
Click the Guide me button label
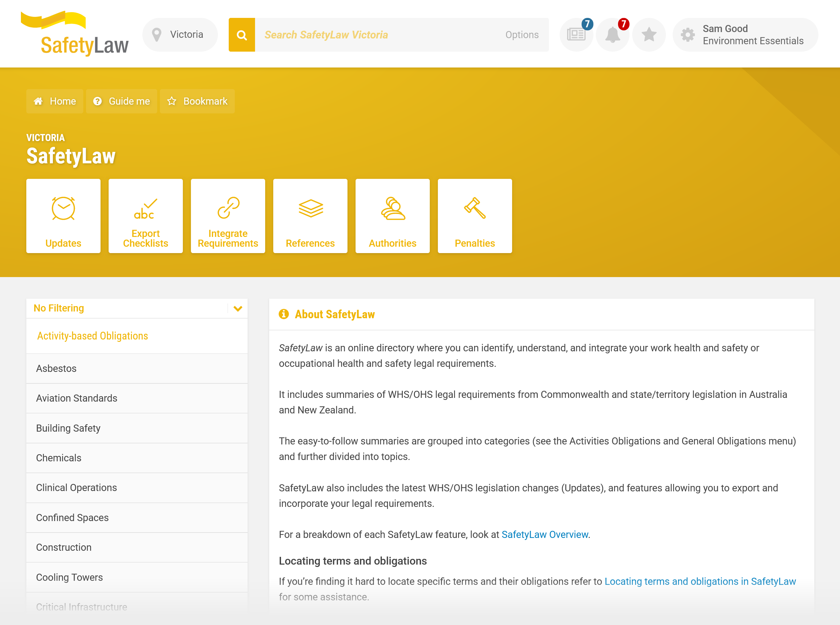click(129, 101)
